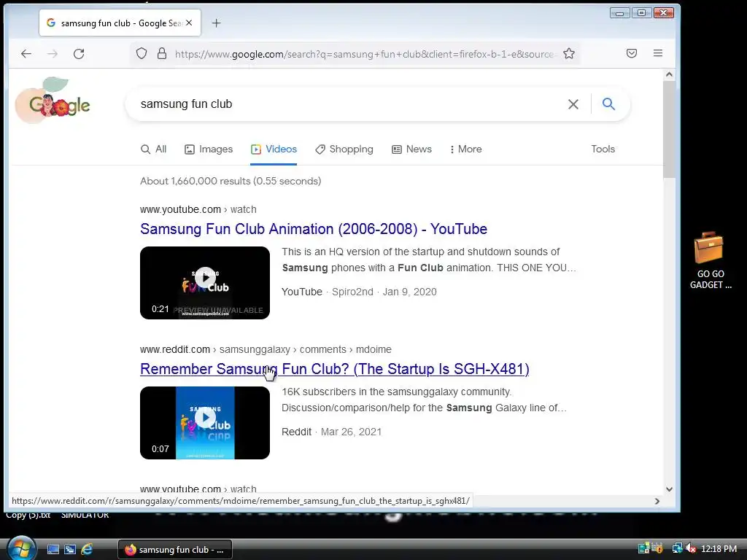
Task: Open the Tools filter button
Action: (x=603, y=149)
